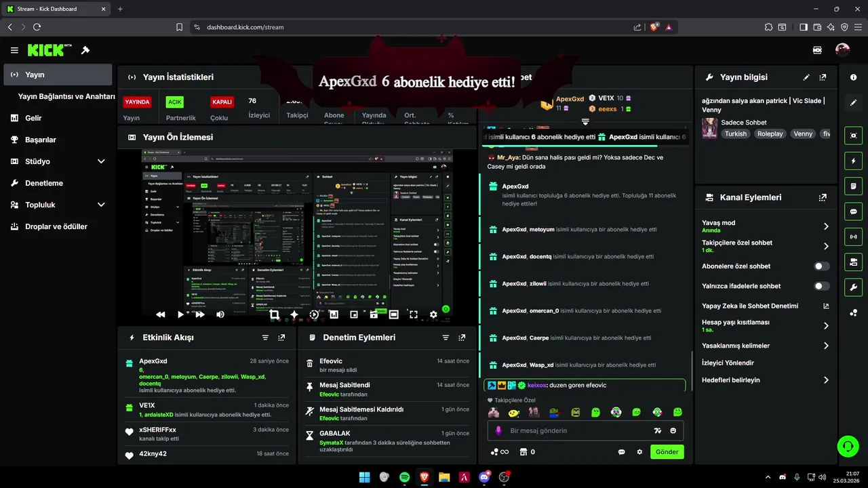The image size is (868, 488).
Task: Open the hamburger navigation menu
Action: click(x=14, y=50)
